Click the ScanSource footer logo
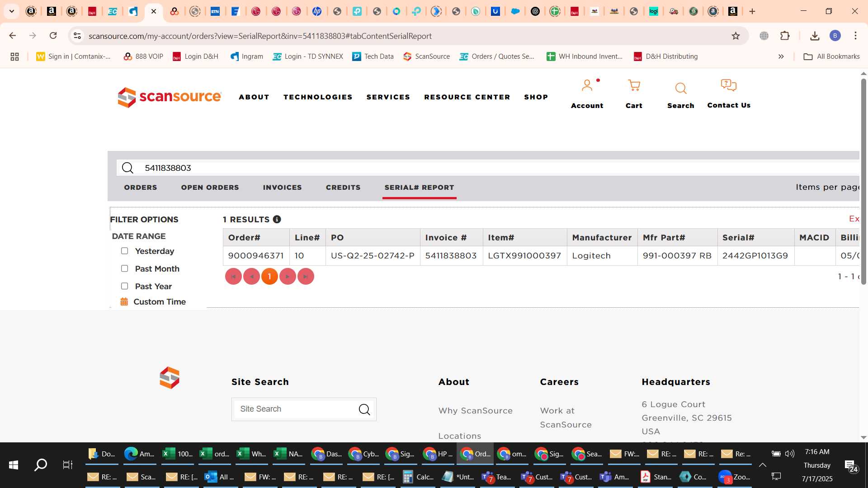 point(170,378)
